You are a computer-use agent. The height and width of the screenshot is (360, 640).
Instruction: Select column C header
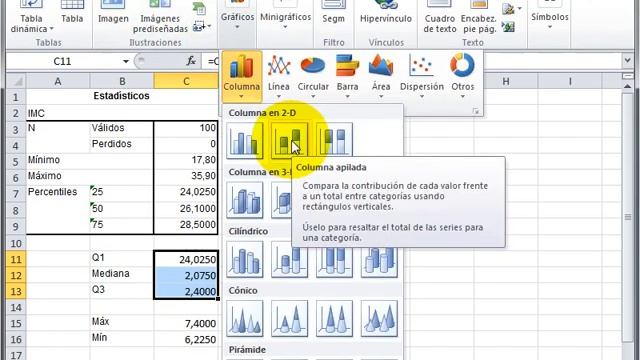tap(186, 81)
